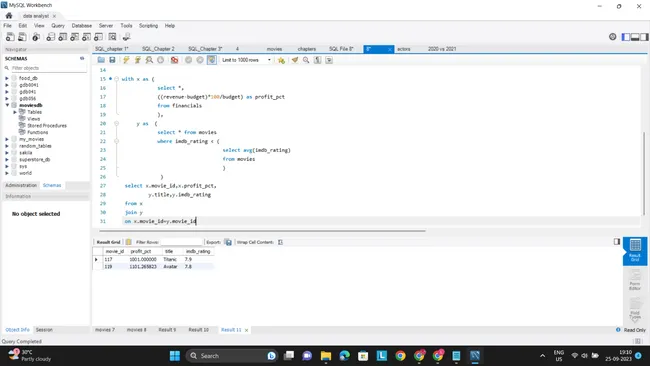Open the Limit to 1000 rows dropdown
Image resolution: width=650 pixels, height=366 pixels.
tap(246, 60)
